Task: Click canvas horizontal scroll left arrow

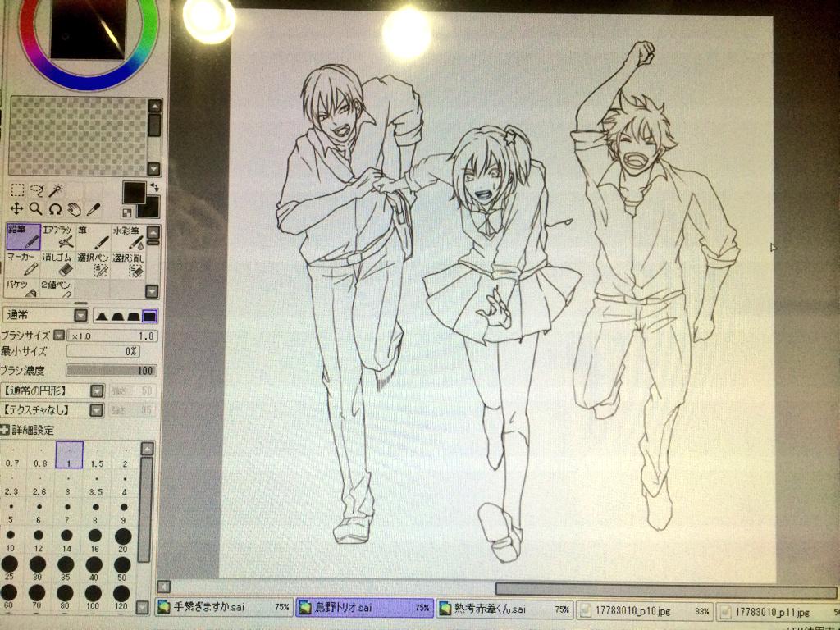Action: (x=164, y=586)
